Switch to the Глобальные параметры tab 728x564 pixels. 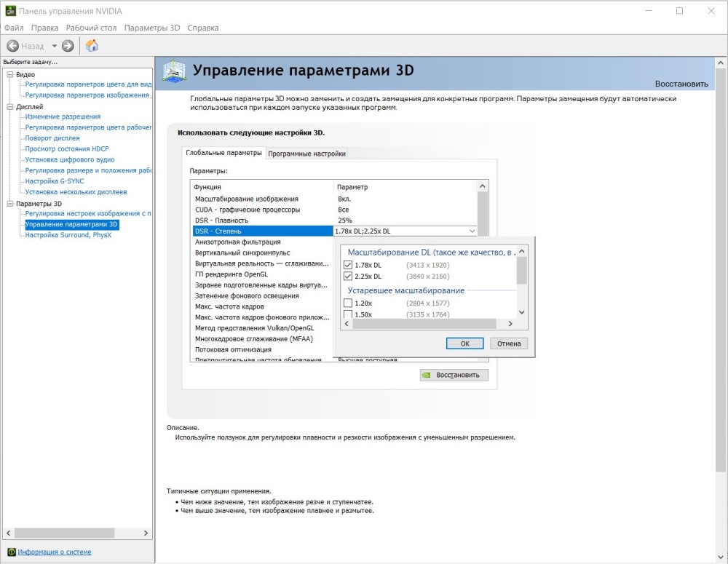223,153
